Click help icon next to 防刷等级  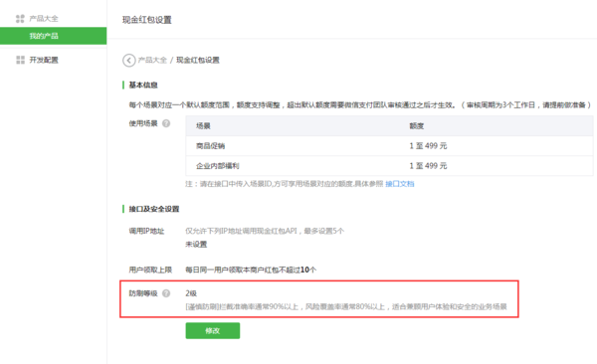[166, 293]
